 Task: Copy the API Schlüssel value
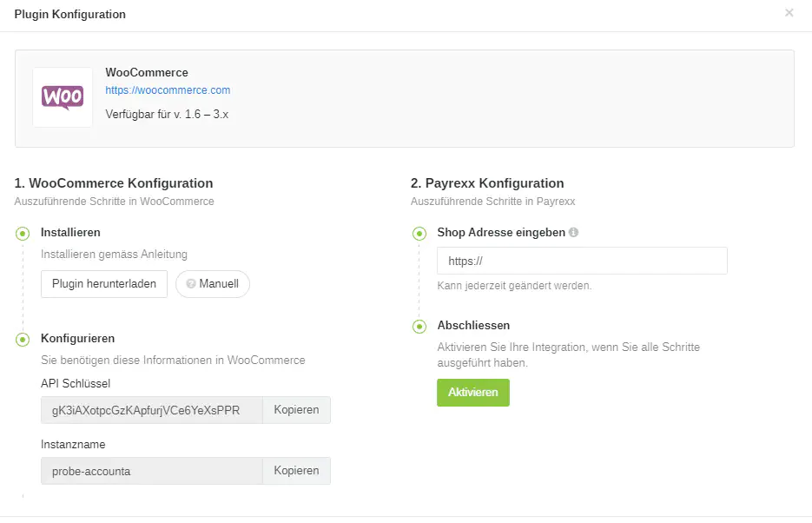tap(296, 410)
